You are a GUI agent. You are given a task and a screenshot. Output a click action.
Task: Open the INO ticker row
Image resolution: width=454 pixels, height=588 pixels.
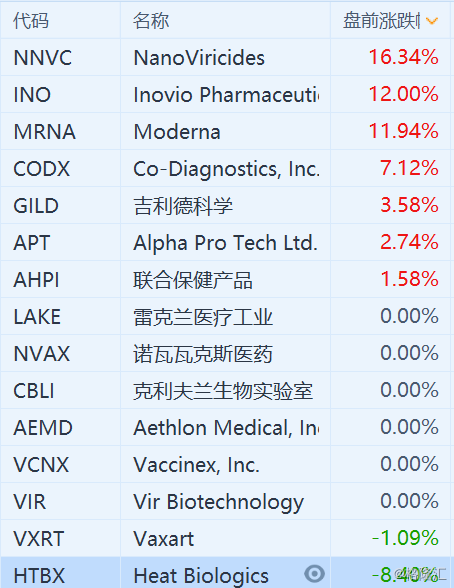(225, 94)
